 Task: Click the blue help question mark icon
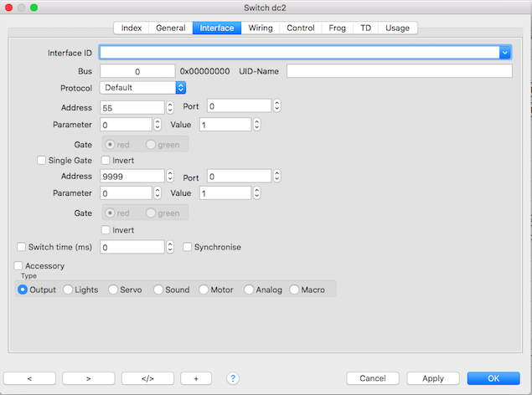pyautogui.click(x=233, y=378)
